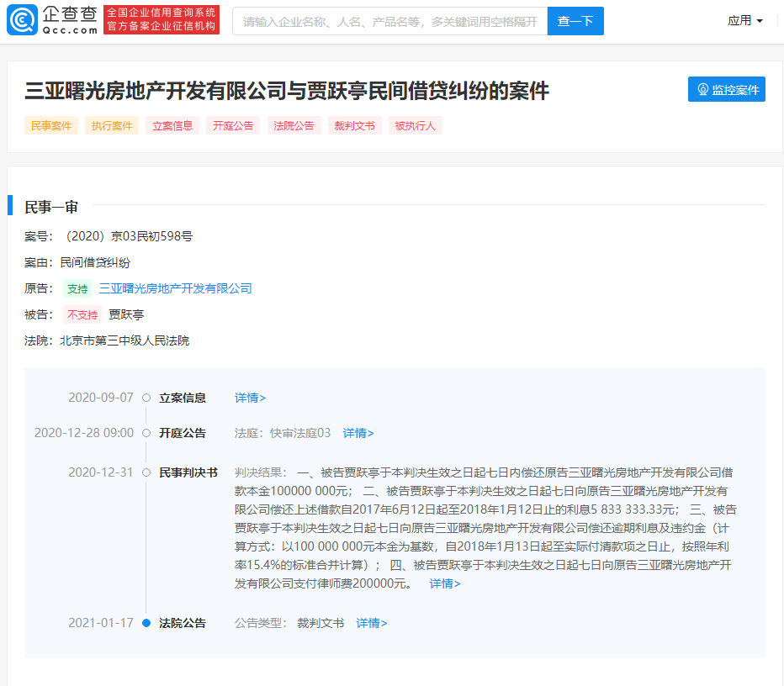
Task: Open the 企查查 Qcc.com home logo text
Action: point(70,20)
